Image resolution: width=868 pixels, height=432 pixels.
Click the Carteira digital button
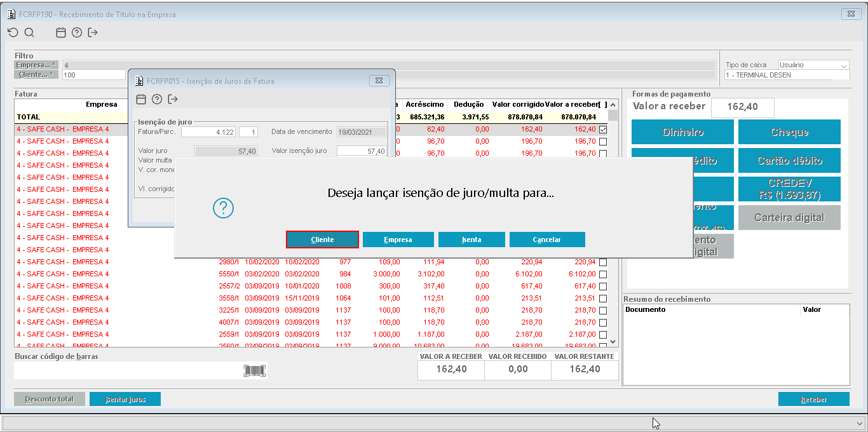(x=789, y=217)
